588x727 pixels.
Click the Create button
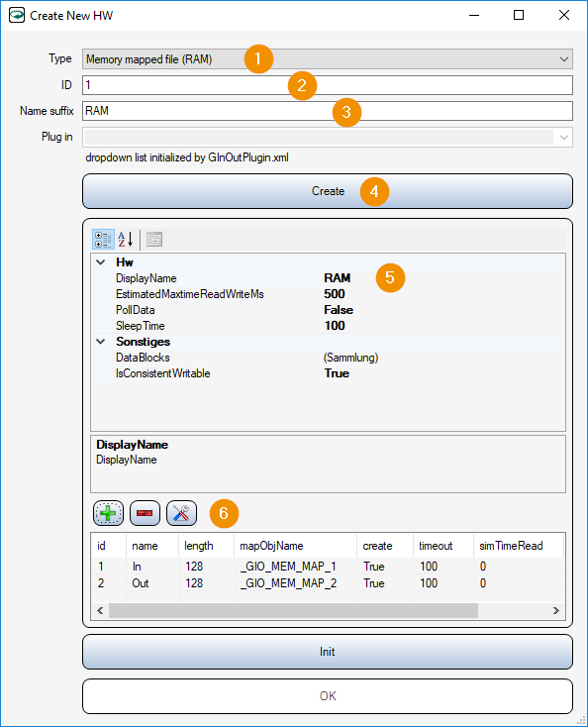tap(328, 191)
